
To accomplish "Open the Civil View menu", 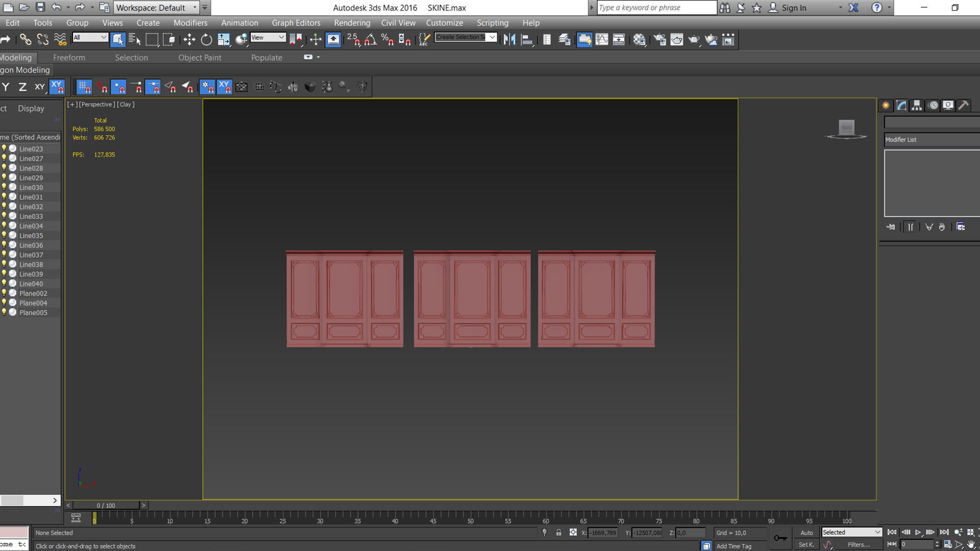I will click(x=398, y=23).
